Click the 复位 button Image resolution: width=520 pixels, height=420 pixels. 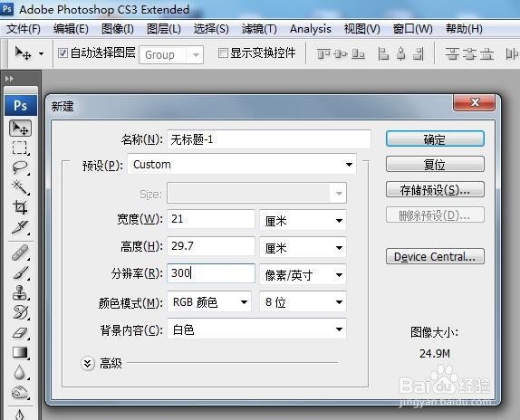[x=435, y=165]
